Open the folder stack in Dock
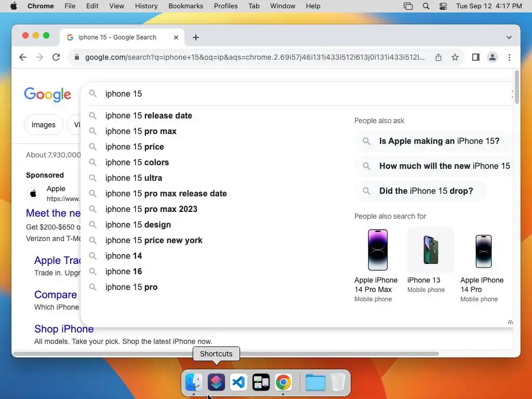This screenshot has height=399, width=532. coord(315,382)
